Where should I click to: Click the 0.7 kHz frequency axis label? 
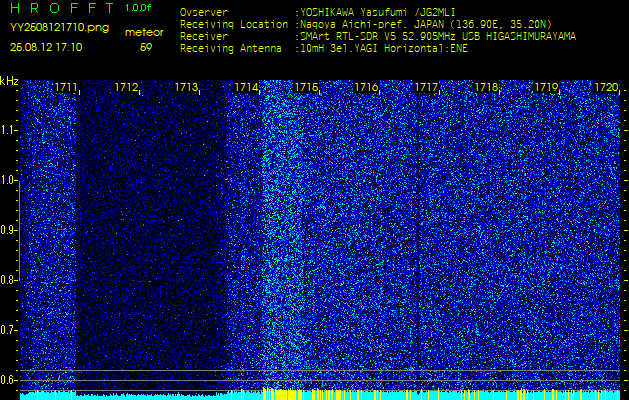tap(8, 330)
